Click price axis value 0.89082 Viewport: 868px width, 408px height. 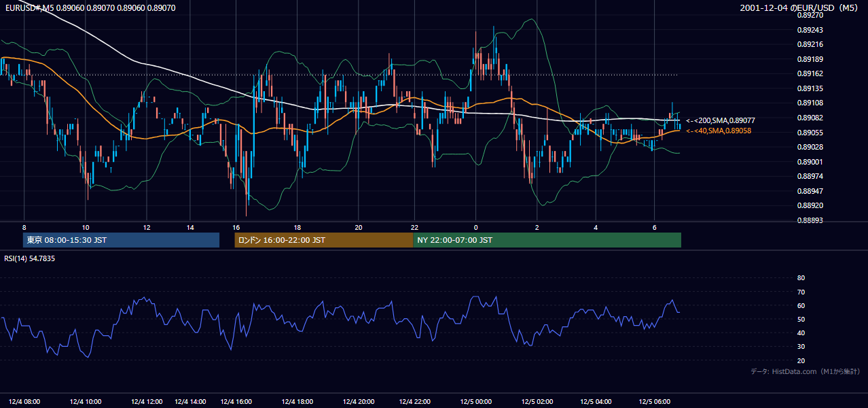(x=810, y=118)
